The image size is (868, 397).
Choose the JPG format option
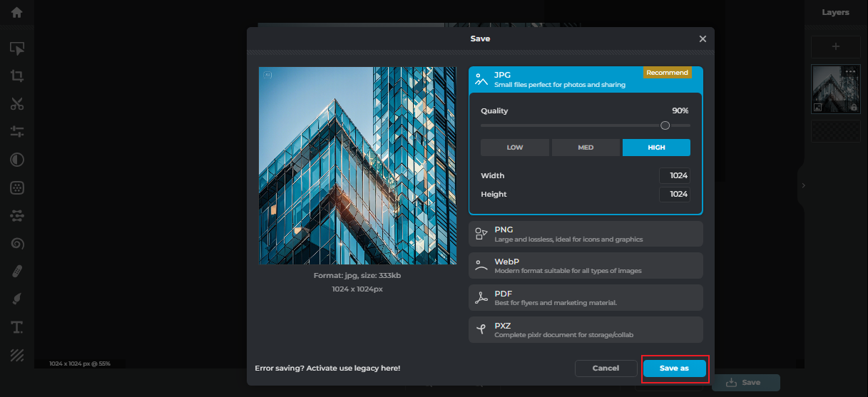pos(586,79)
